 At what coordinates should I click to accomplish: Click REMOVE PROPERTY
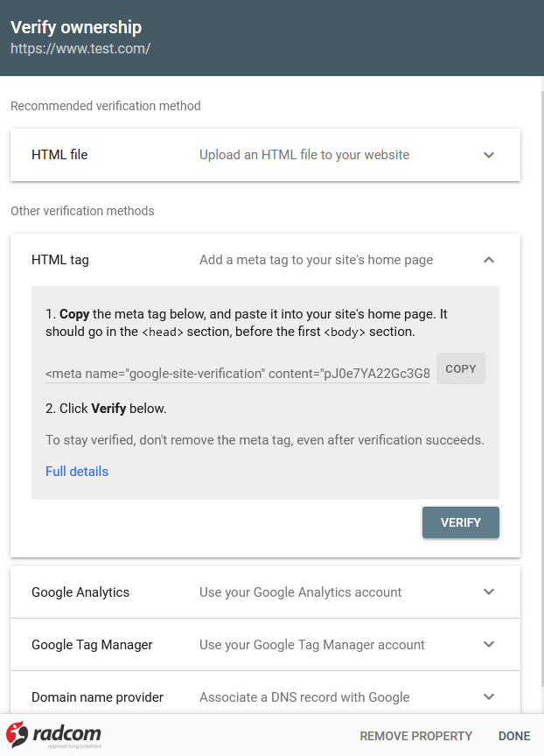pos(415,736)
